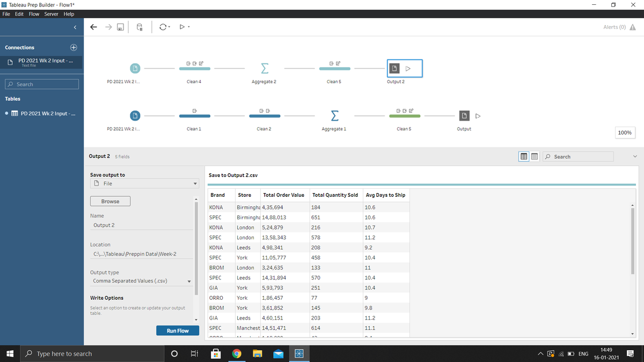
Task: Switch to the data grid table view
Action: (524, 157)
